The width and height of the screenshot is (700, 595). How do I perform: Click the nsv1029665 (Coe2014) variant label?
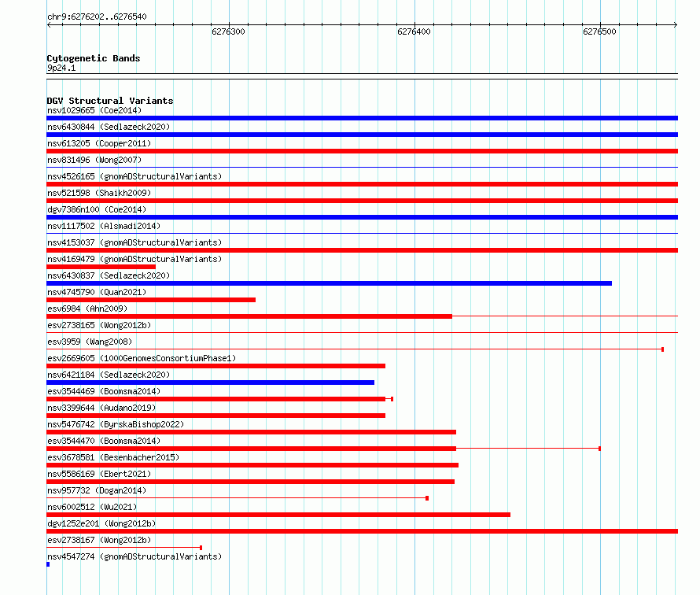pyautogui.click(x=94, y=110)
